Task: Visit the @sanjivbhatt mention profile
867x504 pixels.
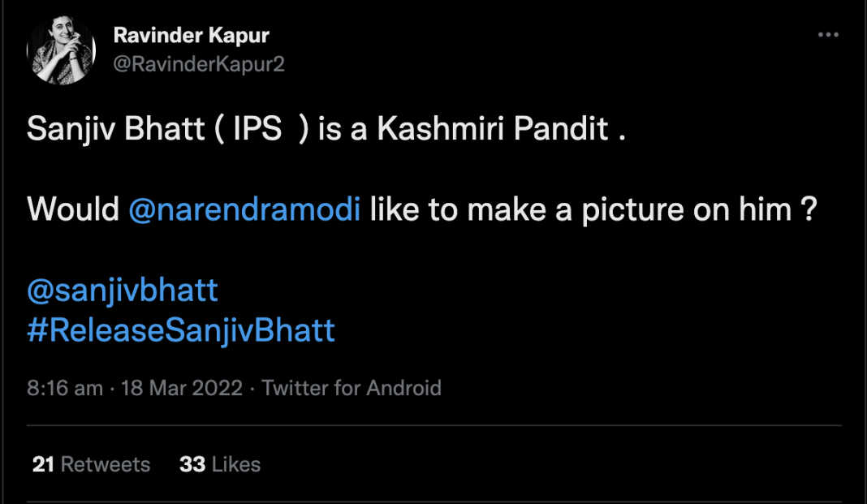Action: (123, 291)
